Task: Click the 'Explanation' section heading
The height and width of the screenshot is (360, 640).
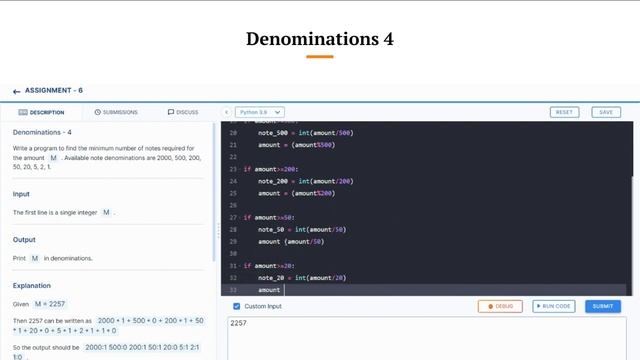Action: tap(32, 286)
